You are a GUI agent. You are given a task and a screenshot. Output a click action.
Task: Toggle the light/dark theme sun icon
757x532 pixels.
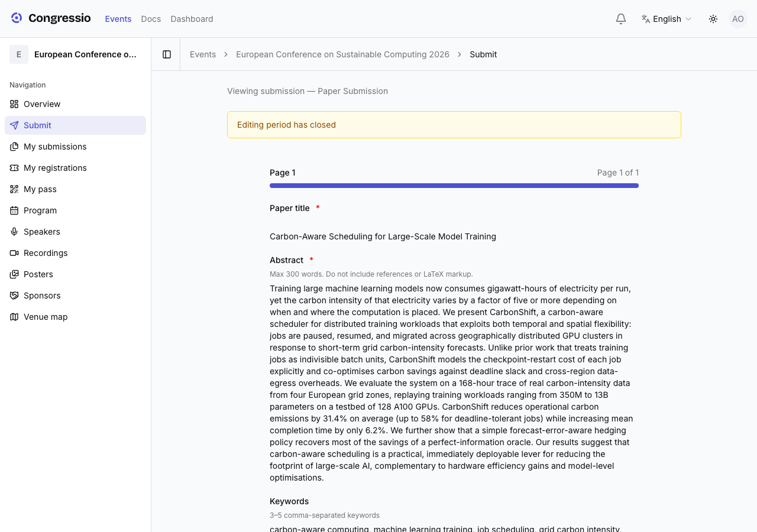713,19
